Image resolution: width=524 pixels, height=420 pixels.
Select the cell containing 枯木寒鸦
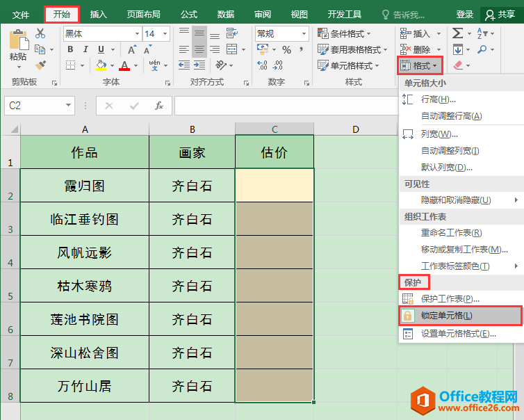pos(84,286)
